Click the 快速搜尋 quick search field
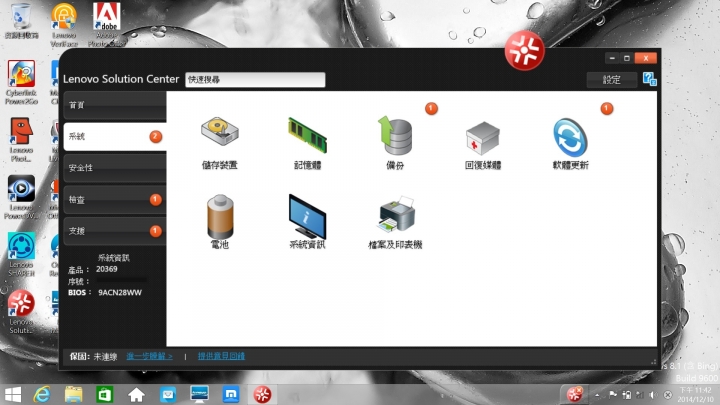 pos(255,79)
